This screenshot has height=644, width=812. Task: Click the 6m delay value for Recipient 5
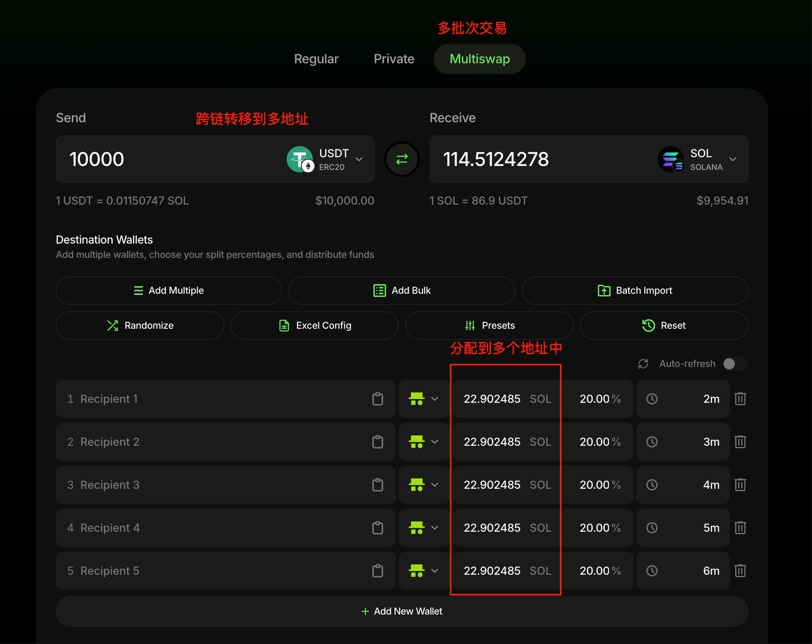click(711, 571)
